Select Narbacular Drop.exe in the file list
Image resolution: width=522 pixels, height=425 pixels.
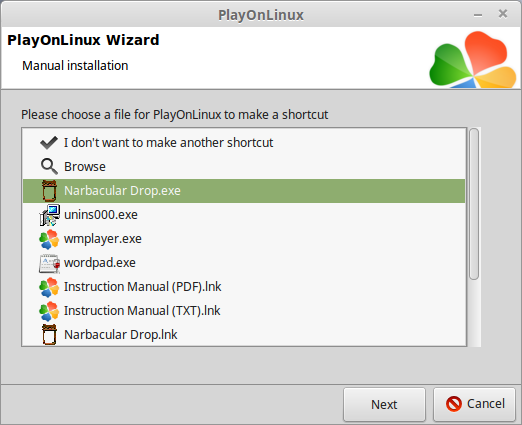coord(244,191)
